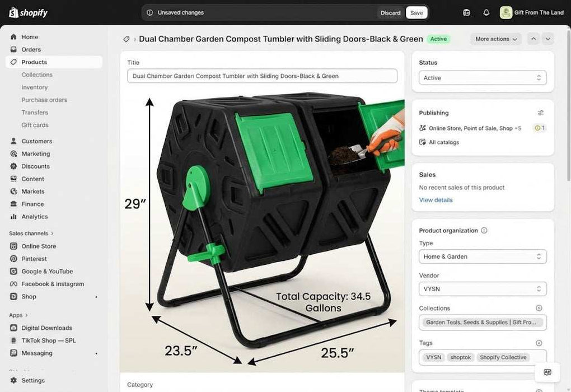The width and height of the screenshot is (571, 392).
Task: Open the Home icon in sidebar
Action: 13,37
